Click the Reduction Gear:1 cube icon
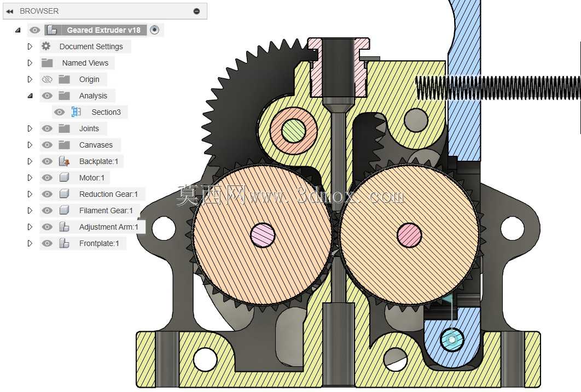Image resolution: width=581 pixels, height=392 pixels. coord(64,194)
